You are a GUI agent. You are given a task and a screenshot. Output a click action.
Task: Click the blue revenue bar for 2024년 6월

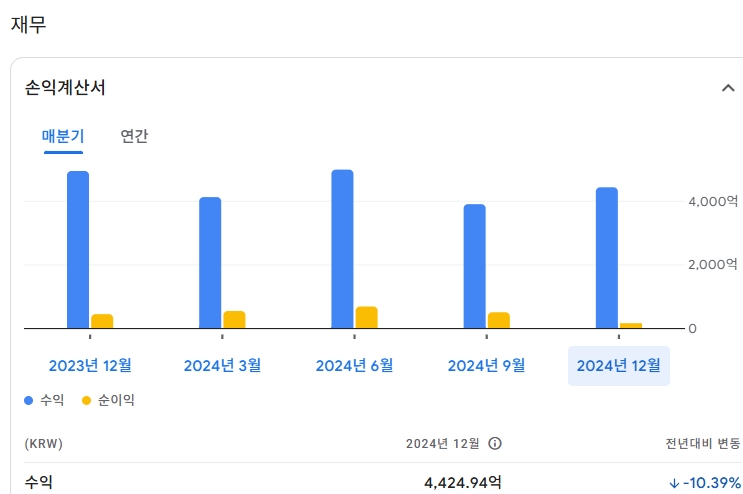[342, 249]
